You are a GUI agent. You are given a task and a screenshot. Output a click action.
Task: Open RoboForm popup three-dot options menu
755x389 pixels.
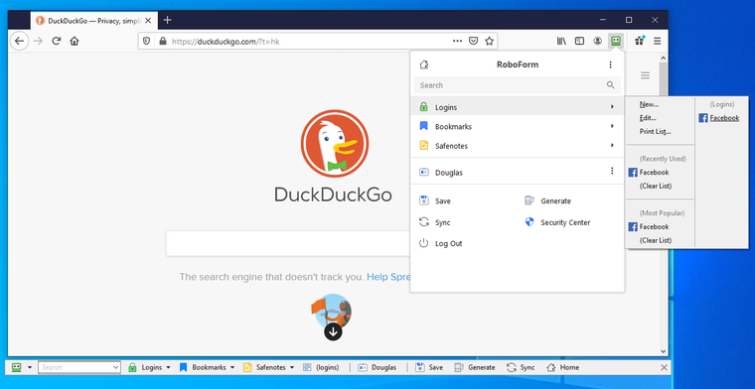click(x=611, y=65)
